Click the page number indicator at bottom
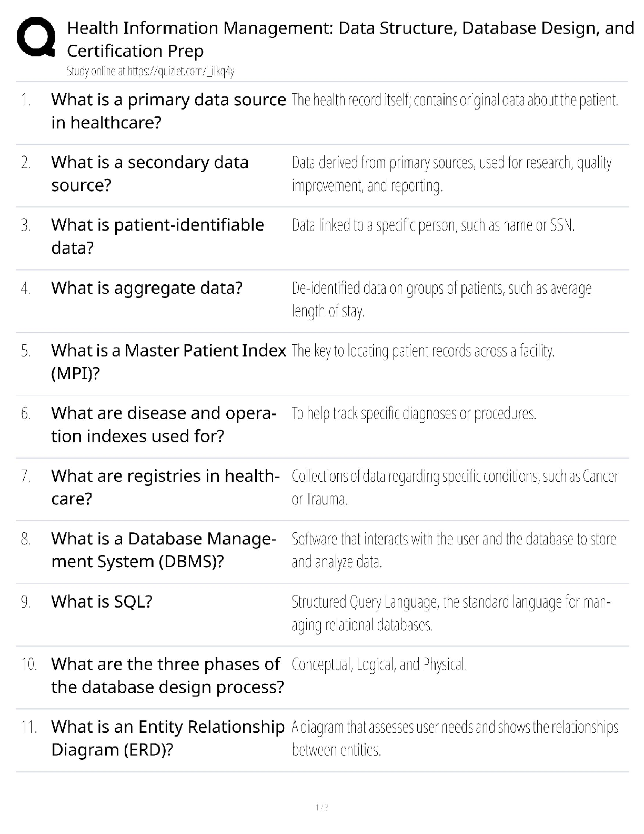The image size is (644, 834). (x=322, y=808)
